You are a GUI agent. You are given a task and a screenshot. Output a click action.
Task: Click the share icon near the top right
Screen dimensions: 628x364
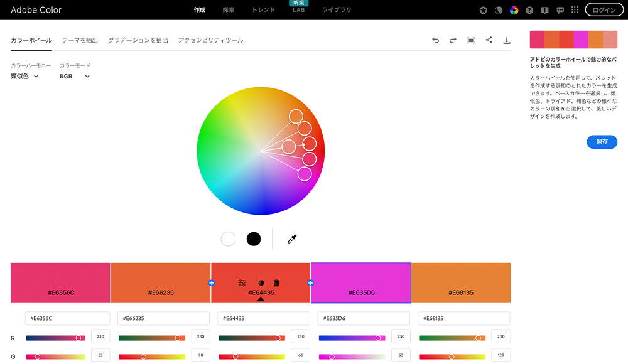(489, 40)
